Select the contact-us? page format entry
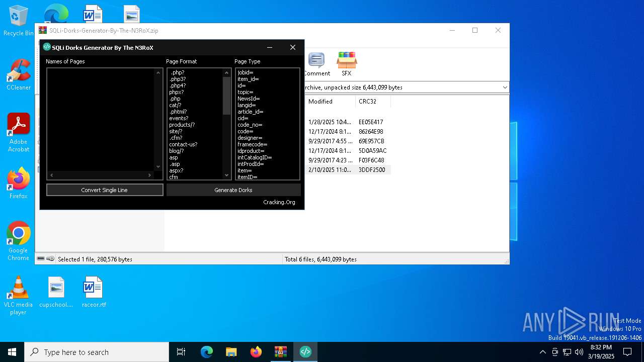 click(183, 144)
